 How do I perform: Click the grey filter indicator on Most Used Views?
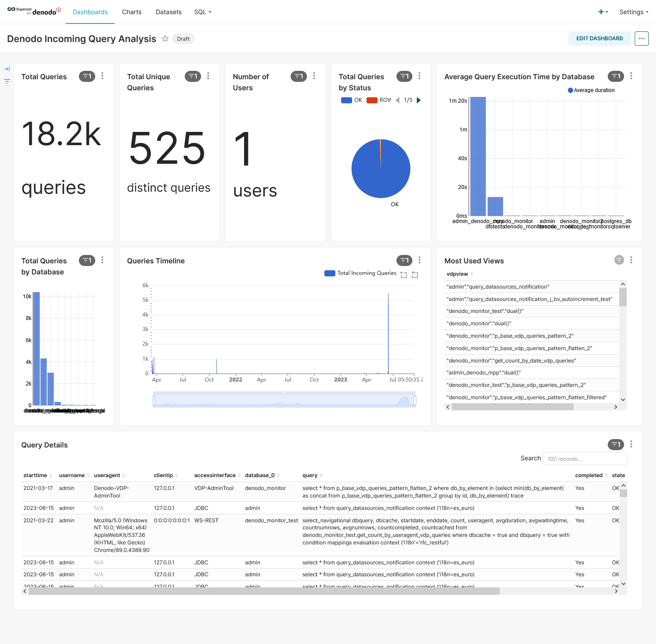click(619, 260)
